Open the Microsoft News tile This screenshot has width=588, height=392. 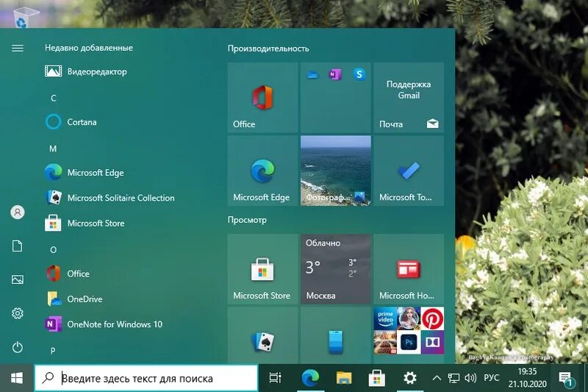409,269
